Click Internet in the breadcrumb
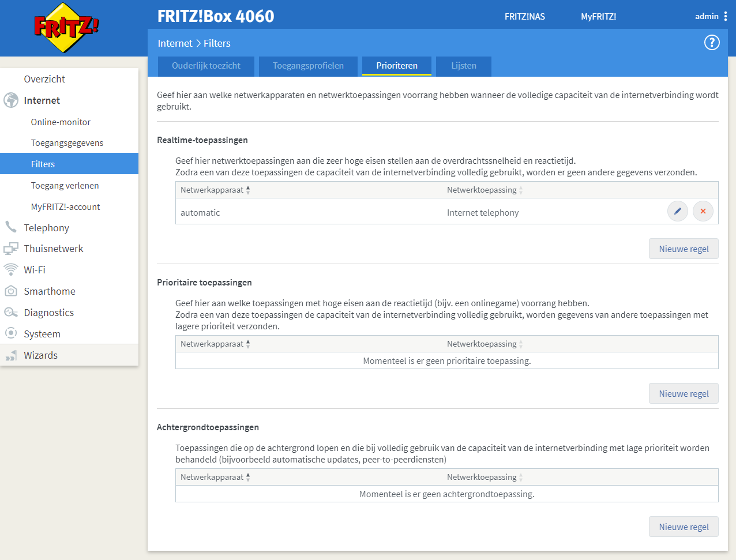 click(175, 43)
